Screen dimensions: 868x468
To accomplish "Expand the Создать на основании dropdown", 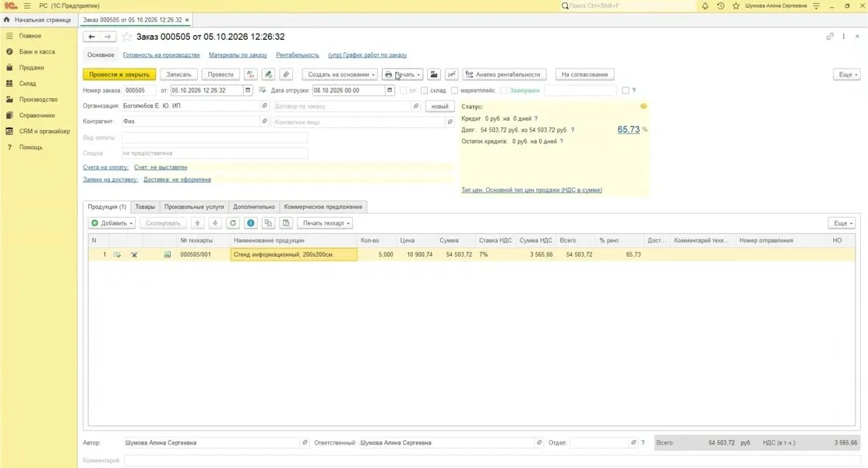I will [340, 74].
